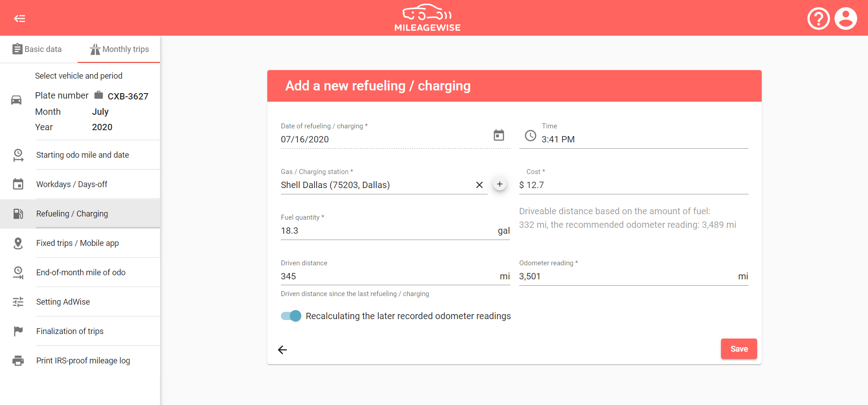Screen dimensions: 868x405
Task: Save the new refueling entry
Action: (x=739, y=349)
